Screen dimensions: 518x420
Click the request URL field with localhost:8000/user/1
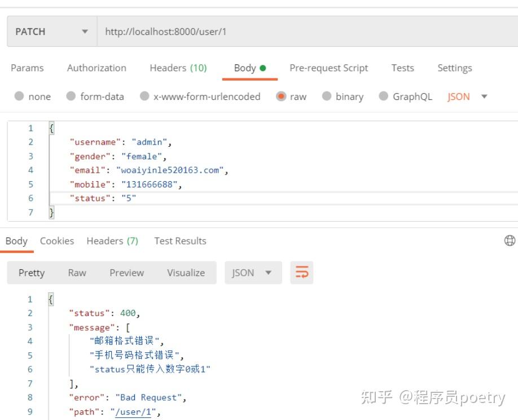click(x=308, y=32)
